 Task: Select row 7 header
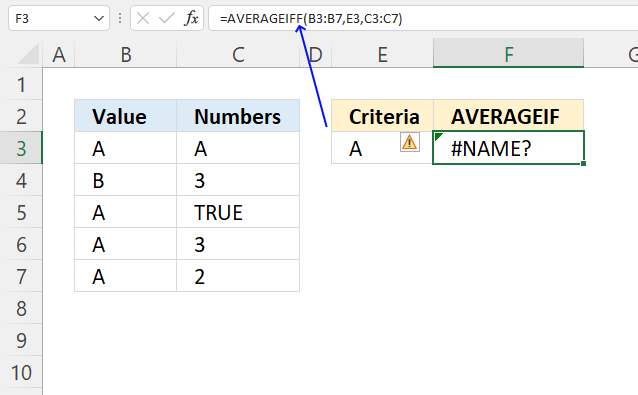[x=21, y=276]
